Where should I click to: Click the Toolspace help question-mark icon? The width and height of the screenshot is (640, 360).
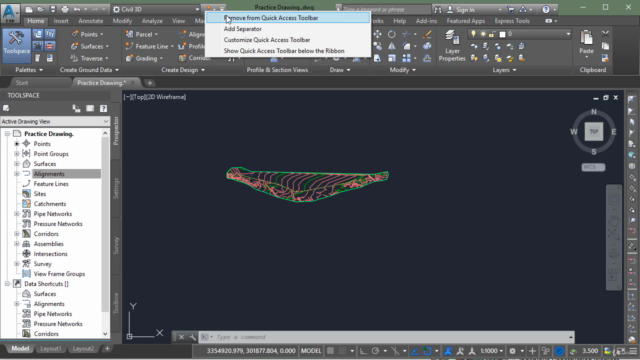click(103, 108)
